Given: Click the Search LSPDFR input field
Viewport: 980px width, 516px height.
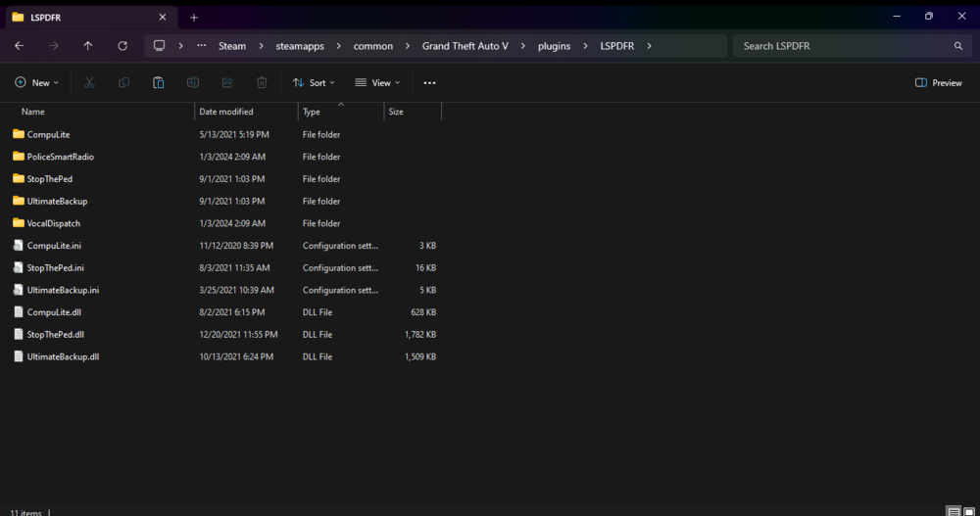Looking at the screenshot, I should tap(843, 46).
